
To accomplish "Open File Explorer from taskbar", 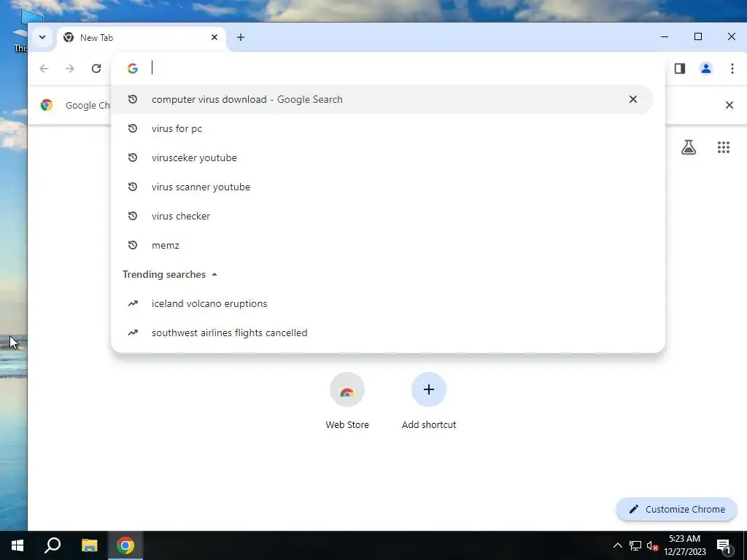I will (89, 545).
